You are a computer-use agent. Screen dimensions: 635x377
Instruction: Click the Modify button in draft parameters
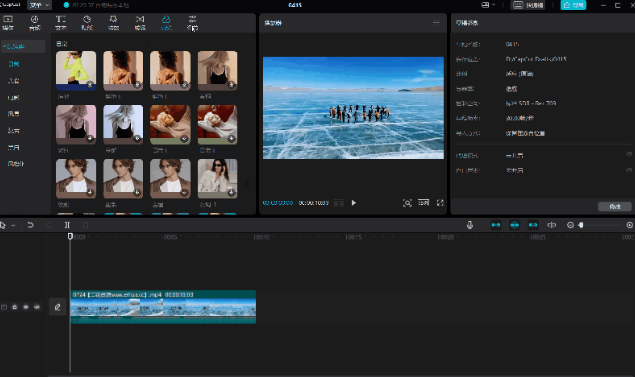[x=615, y=207]
